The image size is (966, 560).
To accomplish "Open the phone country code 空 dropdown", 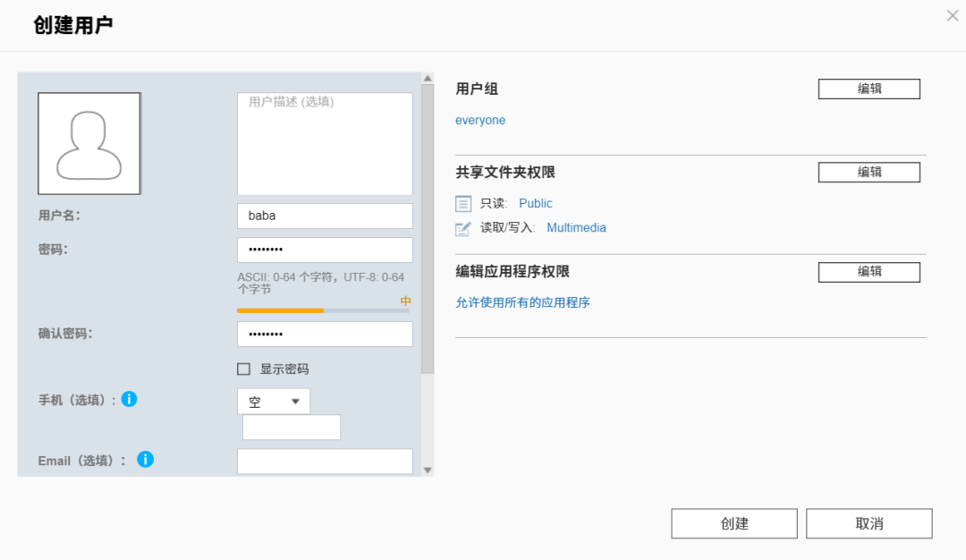I will (274, 402).
